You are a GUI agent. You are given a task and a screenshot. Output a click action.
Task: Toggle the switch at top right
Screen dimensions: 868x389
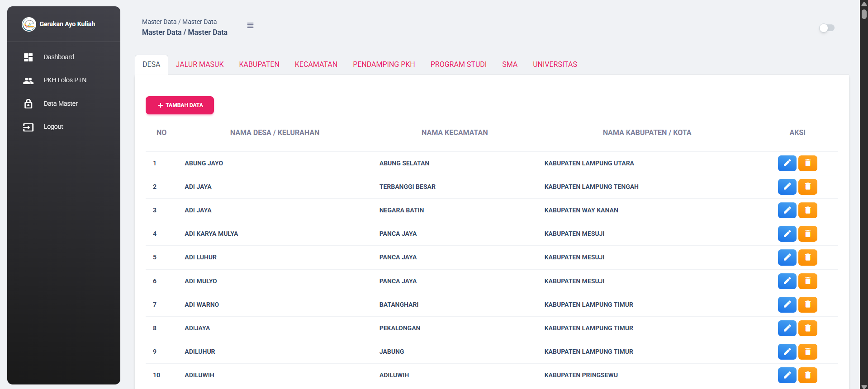826,28
